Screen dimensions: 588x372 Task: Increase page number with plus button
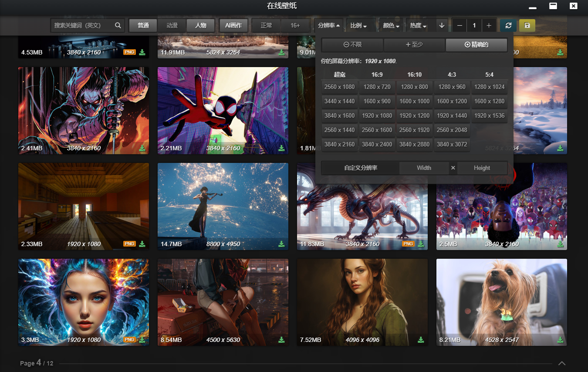[x=489, y=26]
